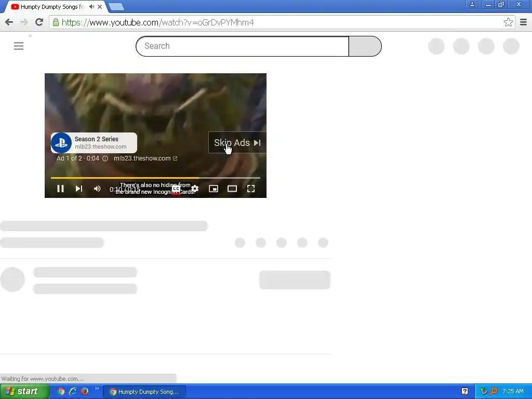Switch to Humpty Dumpty Song taskbar button
Viewport: 532px width, 399px height.
pyautogui.click(x=144, y=392)
